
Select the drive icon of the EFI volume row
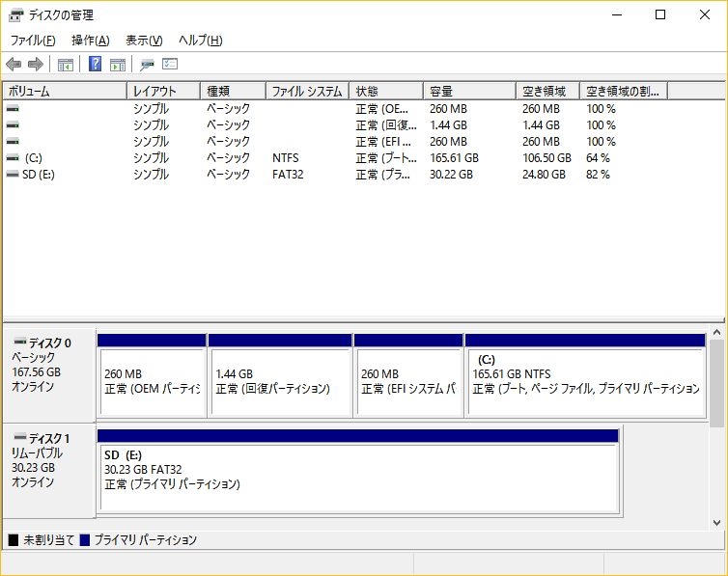(13, 141)
